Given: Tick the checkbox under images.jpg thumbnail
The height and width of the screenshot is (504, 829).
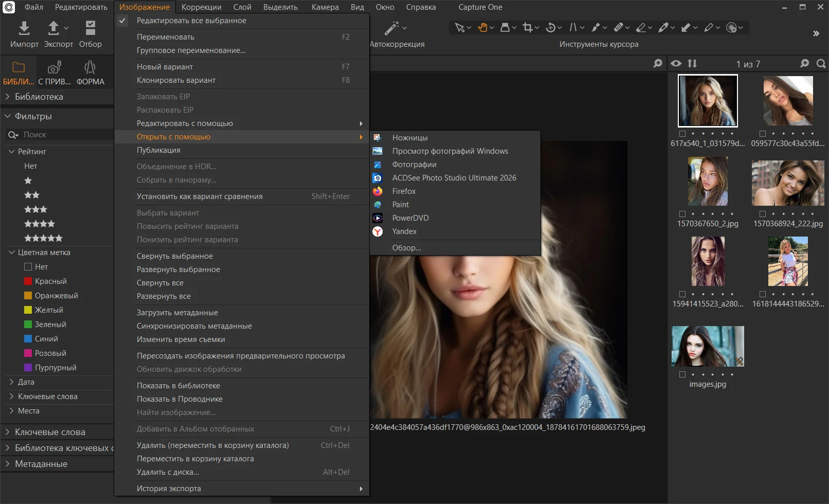Looking at the screenshot, I should point(682,374).
